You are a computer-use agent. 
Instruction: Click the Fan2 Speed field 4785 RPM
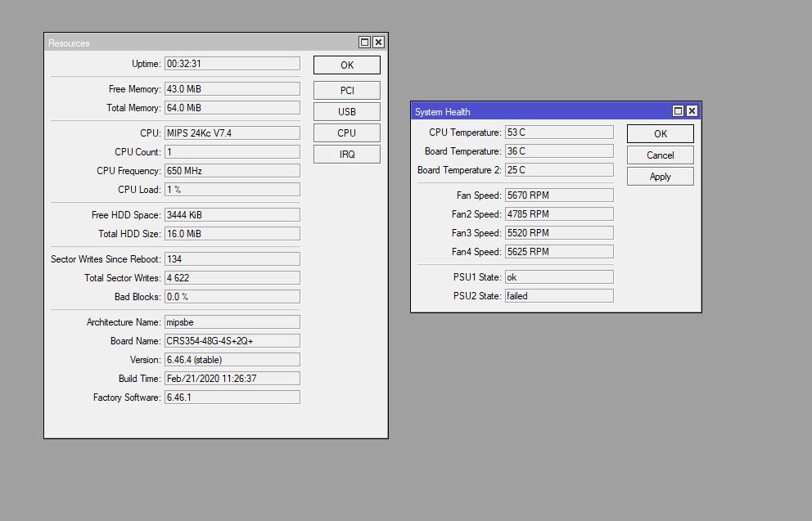click(x=559, y=213)
